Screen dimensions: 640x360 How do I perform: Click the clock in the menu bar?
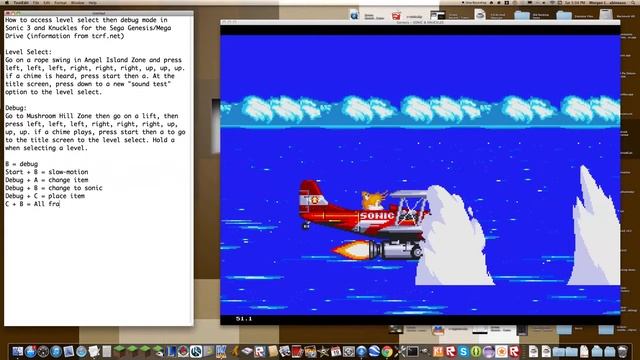tap(575, 2)
